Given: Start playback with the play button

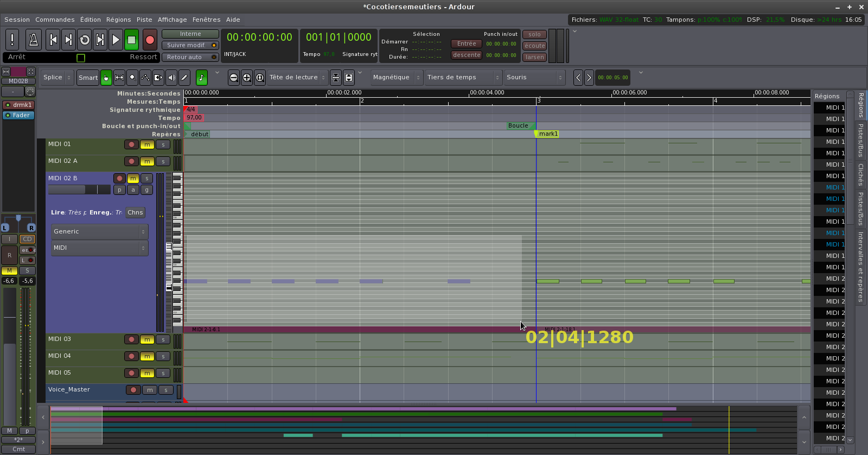Looking at the screenshot, I should (x=116, y=40).
